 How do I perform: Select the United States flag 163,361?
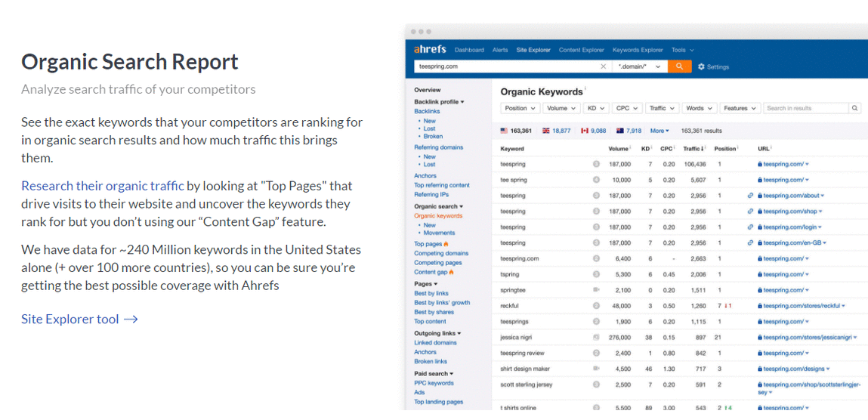tap(516, 131)
